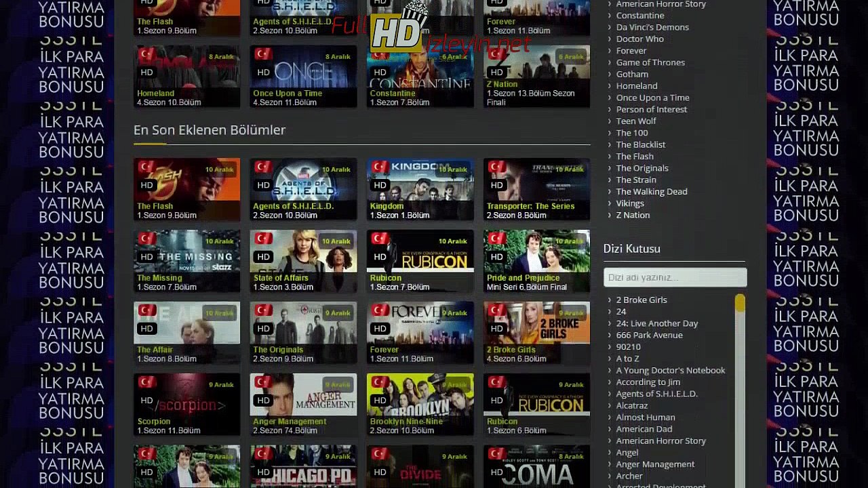Click the HD badge on Z Nation season finale card
The height and width of the screenshot is (488, 868).
pyautogui.click(x=496, y=73)
